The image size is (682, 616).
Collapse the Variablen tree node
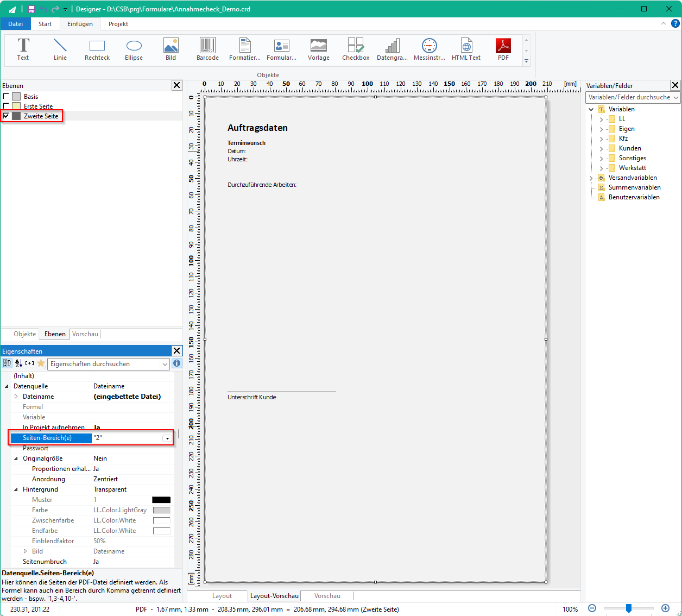click(591, 109)
